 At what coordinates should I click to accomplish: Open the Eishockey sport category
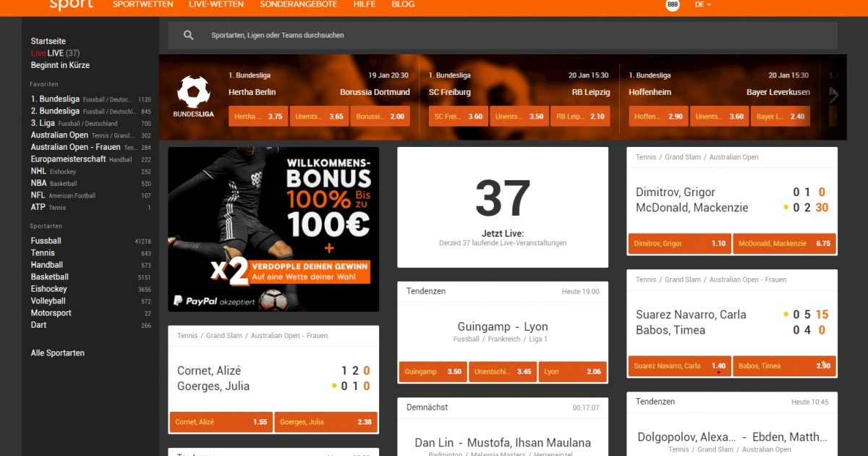90,289
